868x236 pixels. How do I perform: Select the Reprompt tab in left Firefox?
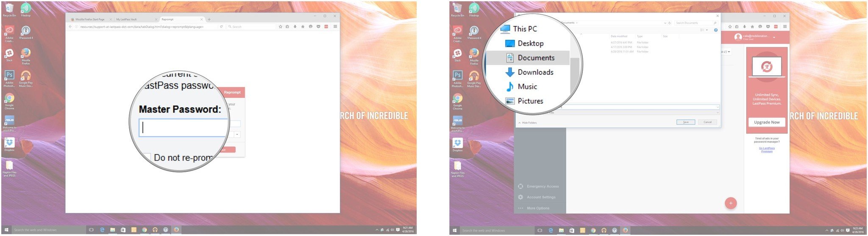point(181,19)
